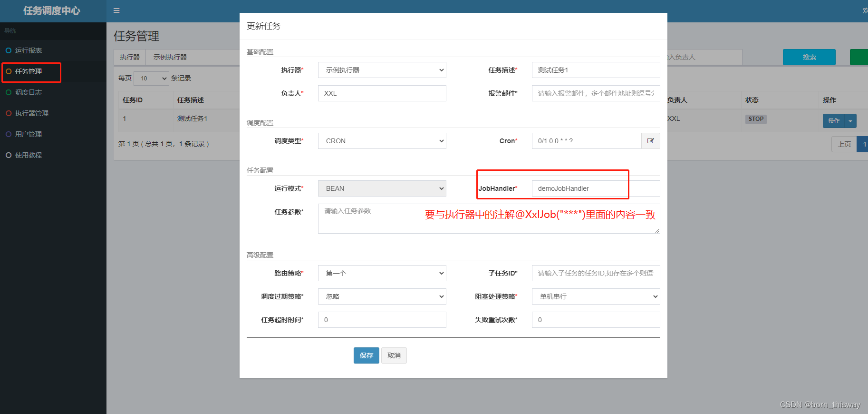The image size is (868, 414).
Task: Focus the 报警邮件 input field
Action: 596,93
